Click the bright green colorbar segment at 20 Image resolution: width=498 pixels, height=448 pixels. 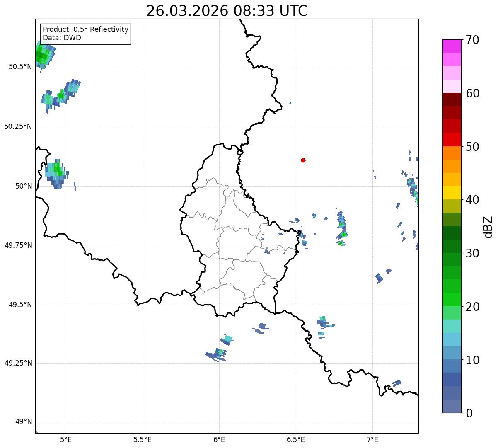[x=452, y=299]
